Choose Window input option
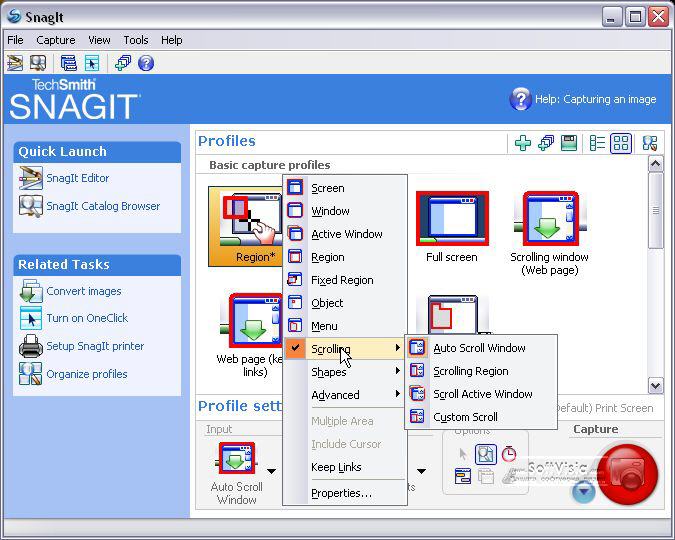675x540 pixels. point(345,211)
